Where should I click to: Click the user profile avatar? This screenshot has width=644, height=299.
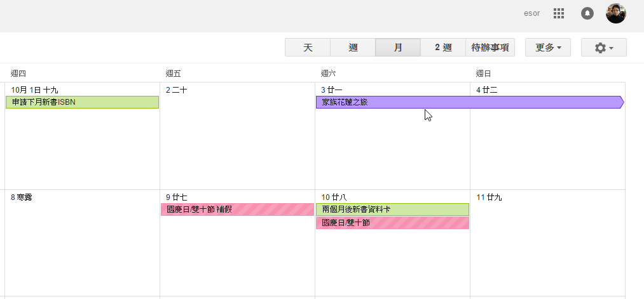[x=615, y=13]
